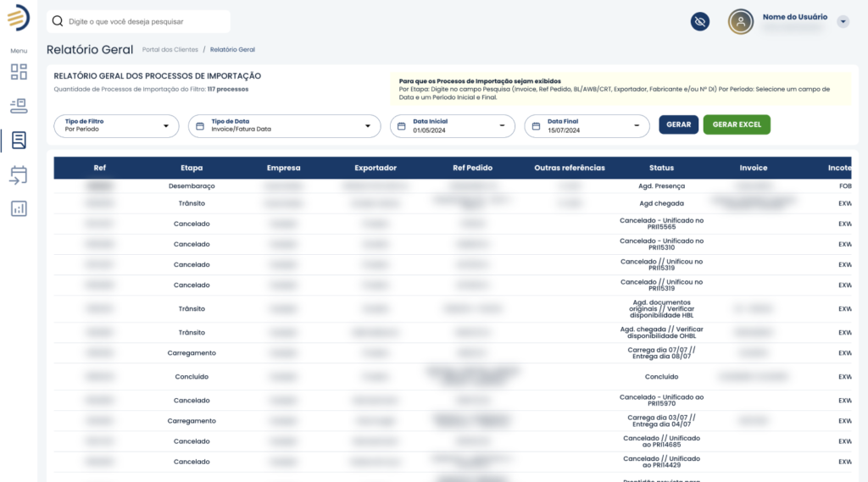868x482 pixels.
Task: Click the bar chart sidebar icon
Action: [x=19, y=208]
